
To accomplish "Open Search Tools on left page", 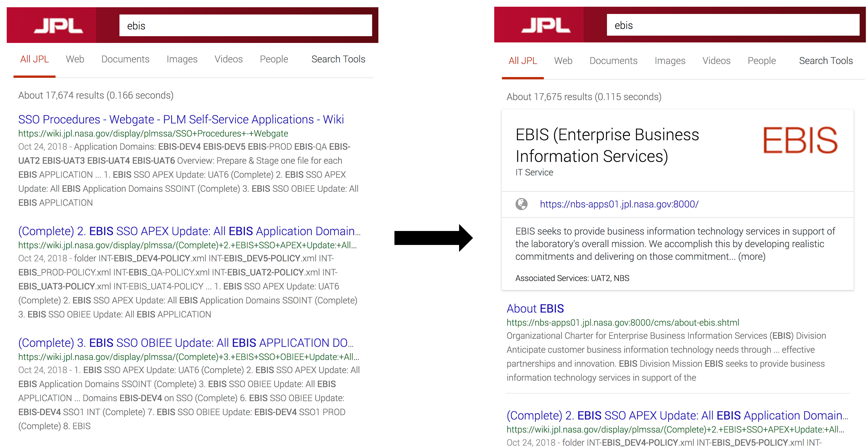I will [x=338, y=59].
